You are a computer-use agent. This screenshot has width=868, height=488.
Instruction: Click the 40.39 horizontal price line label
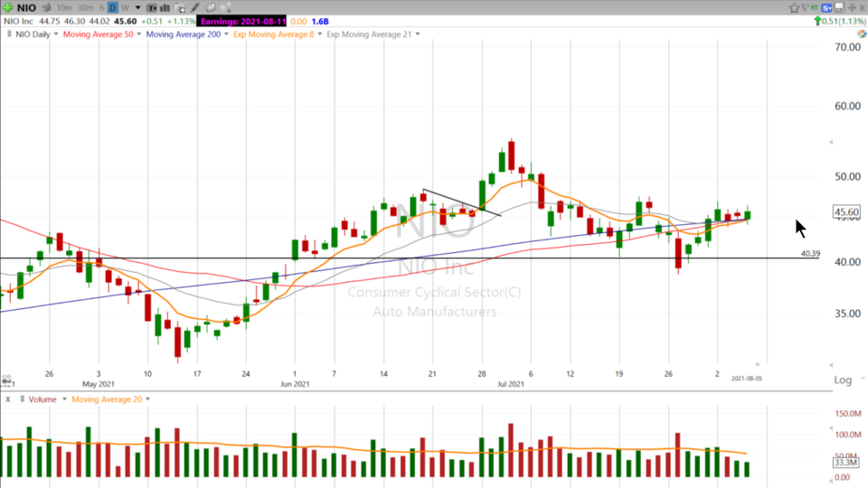pyautogui.click(x=810, y=254)
